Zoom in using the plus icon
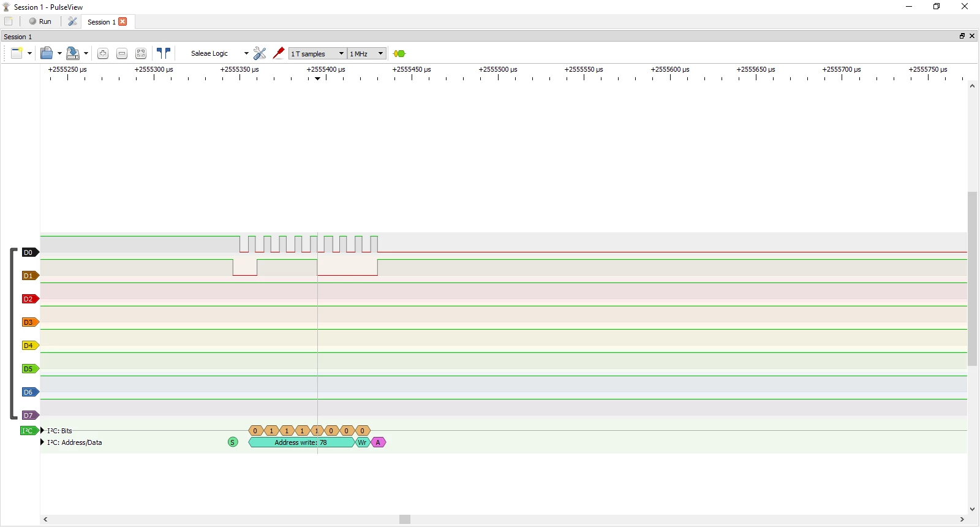This screenshot has width=980, height=527. click(x=103, y=53)
